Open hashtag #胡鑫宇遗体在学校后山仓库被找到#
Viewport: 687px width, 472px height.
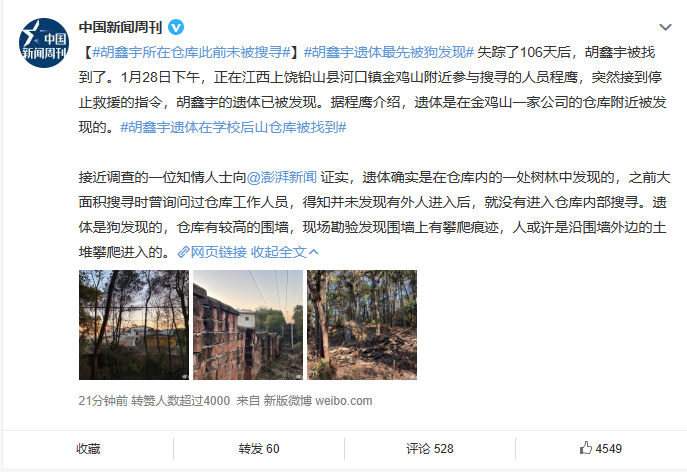coord(234,127)
